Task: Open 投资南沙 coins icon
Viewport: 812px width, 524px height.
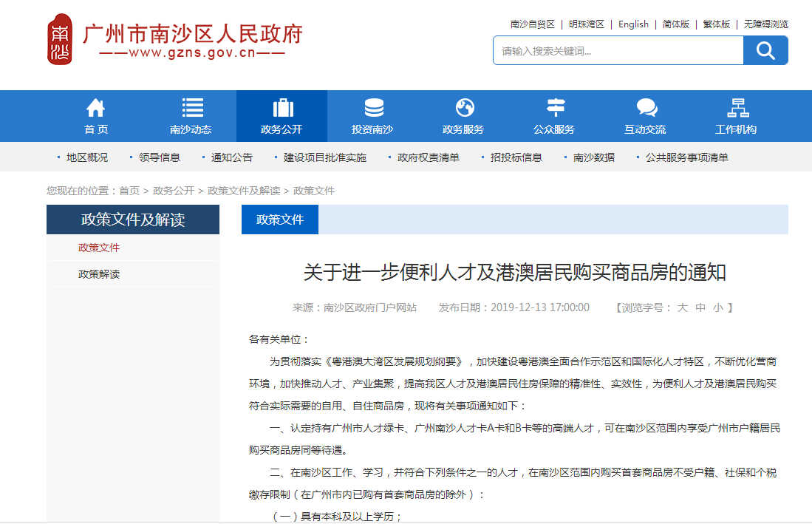Action: pyautogui.click(x=374, y=108)
